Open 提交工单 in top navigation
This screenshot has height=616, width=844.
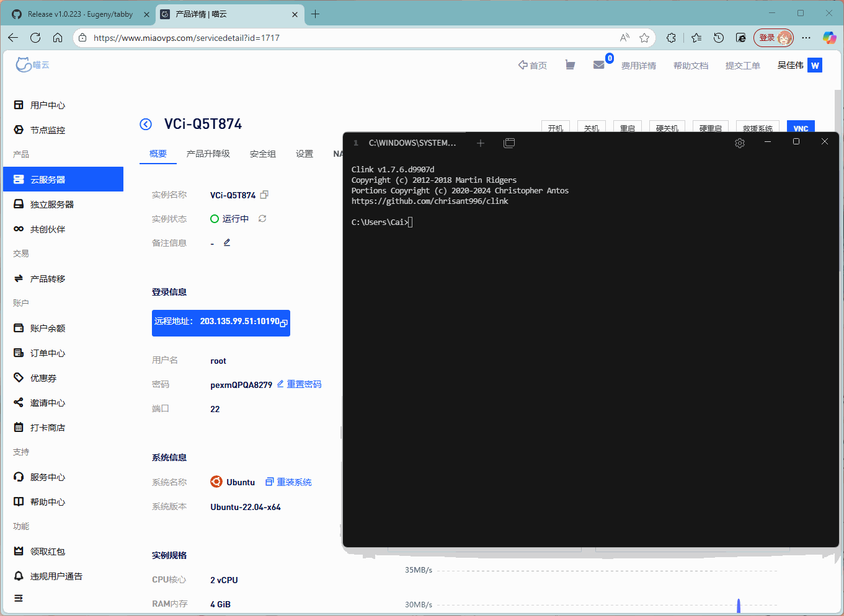click(743, 65)
